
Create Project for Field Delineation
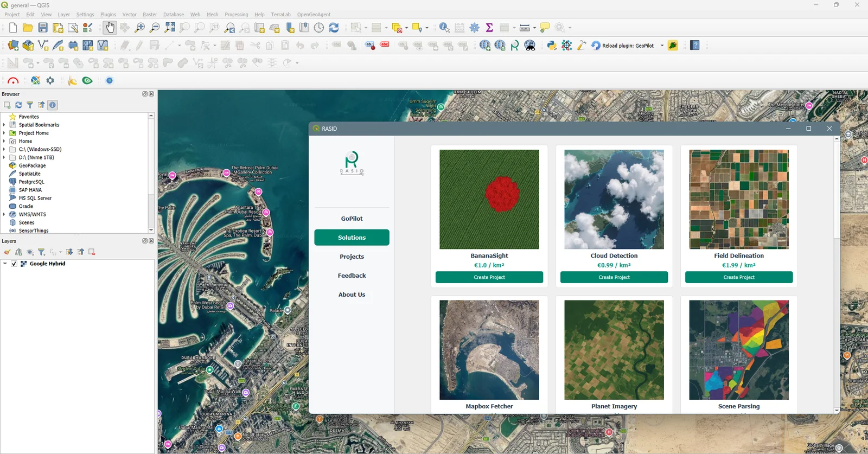[x=739, y=277]
